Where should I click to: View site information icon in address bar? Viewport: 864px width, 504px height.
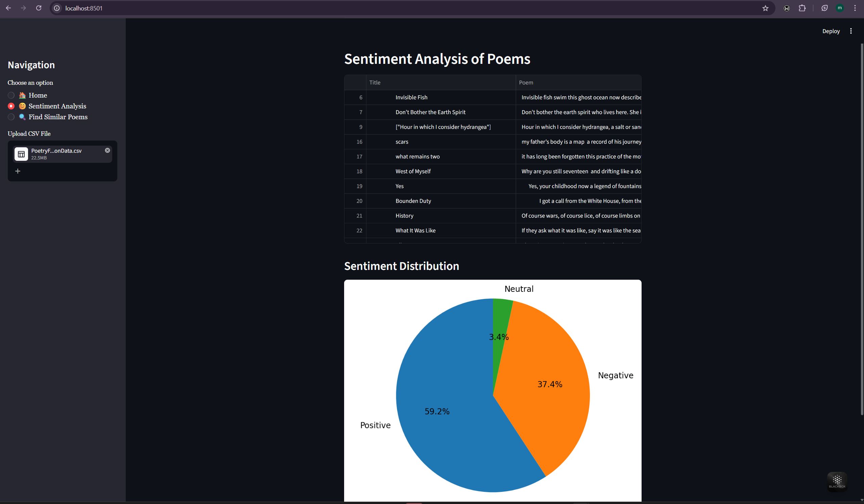point(57,8)
